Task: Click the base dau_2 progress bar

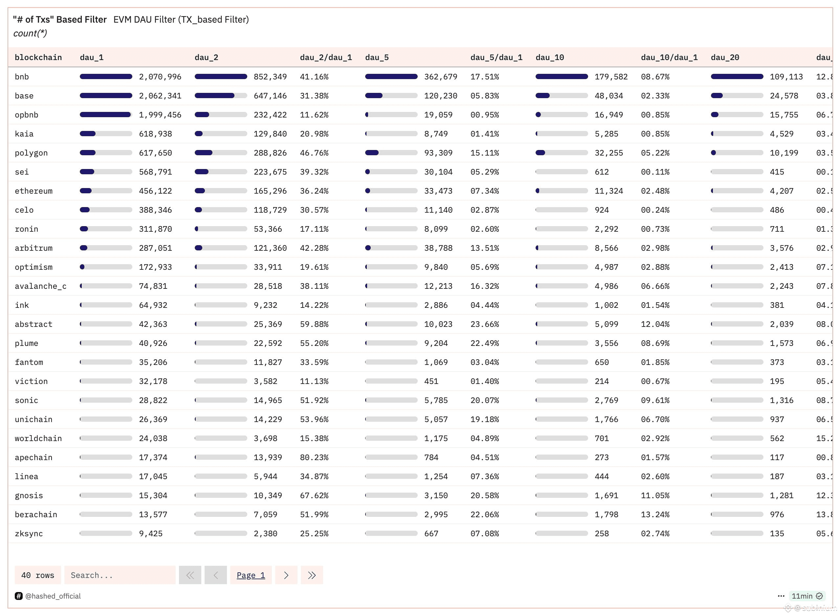Action: click(x=221, y=96)
